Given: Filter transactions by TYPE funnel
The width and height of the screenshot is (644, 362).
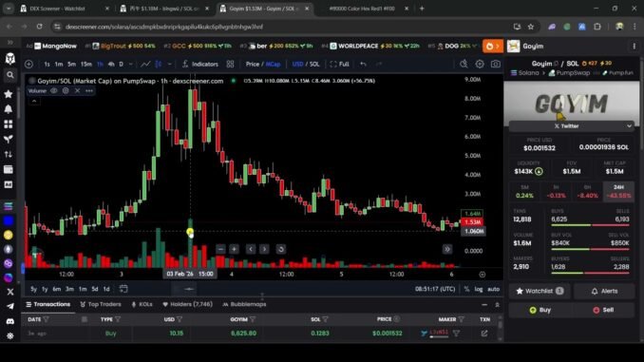Looking at the screenshot, I should coord(118,319).
